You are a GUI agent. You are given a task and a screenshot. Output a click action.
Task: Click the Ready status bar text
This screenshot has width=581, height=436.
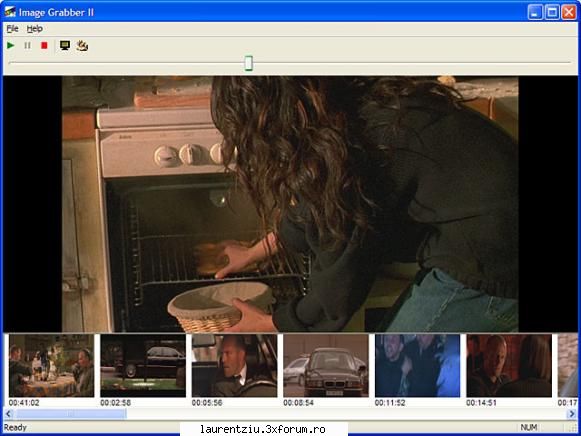(15, 427)
